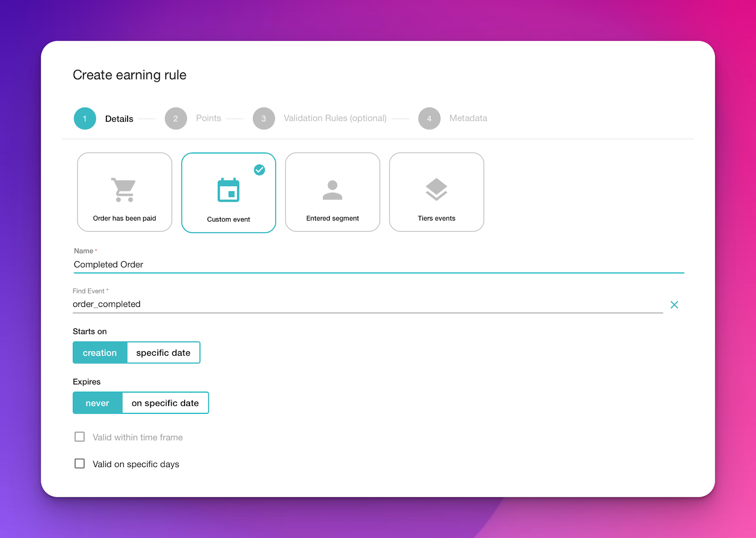Jump to step 2 circle

point(176,119)
